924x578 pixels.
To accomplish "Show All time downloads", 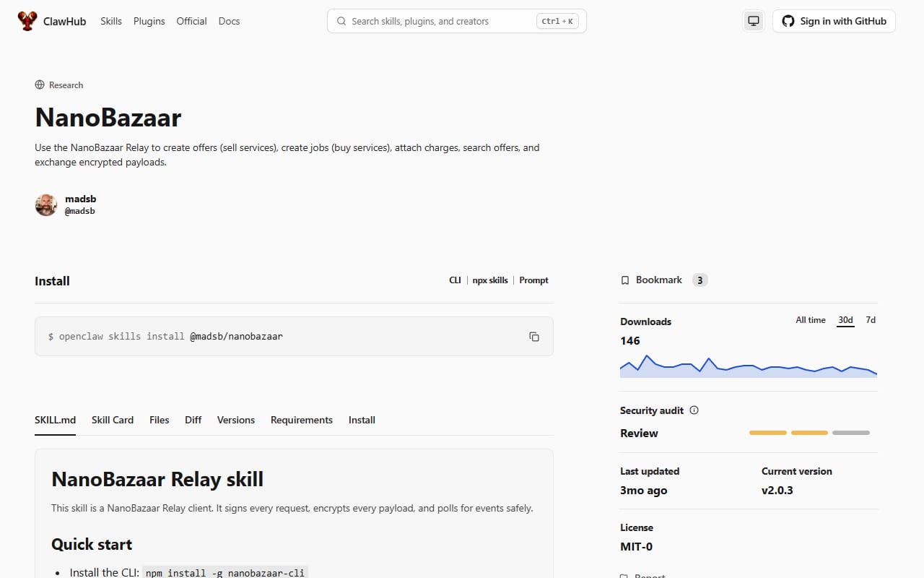I will [x=811, y=320].
